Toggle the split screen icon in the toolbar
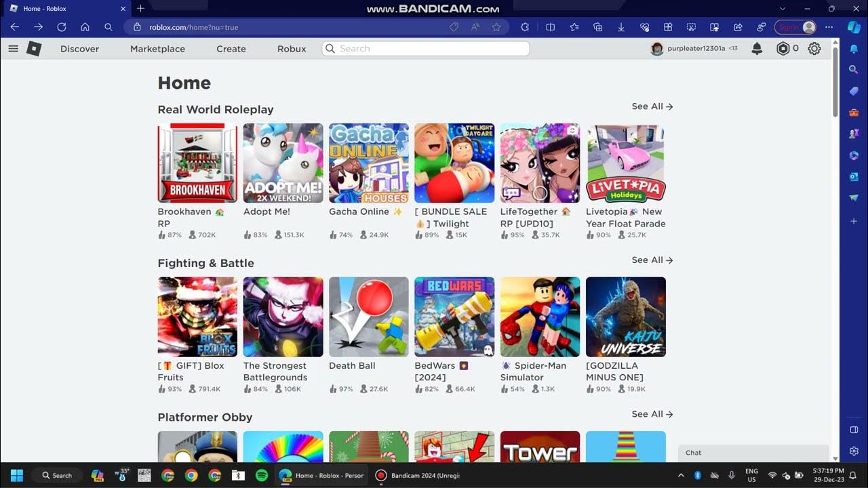The image size is (868, 488). click(x=551, y=27)
